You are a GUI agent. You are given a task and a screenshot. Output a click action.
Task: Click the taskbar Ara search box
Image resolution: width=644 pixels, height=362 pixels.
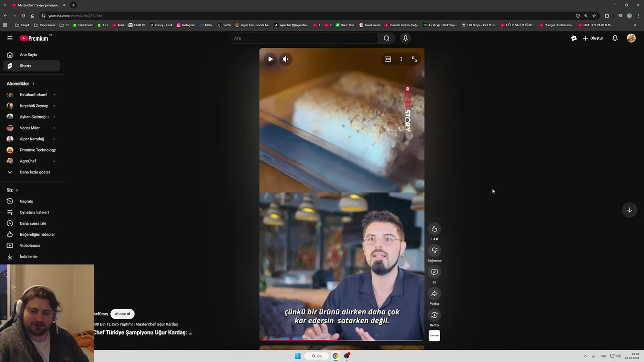click(x=317, y=356)
